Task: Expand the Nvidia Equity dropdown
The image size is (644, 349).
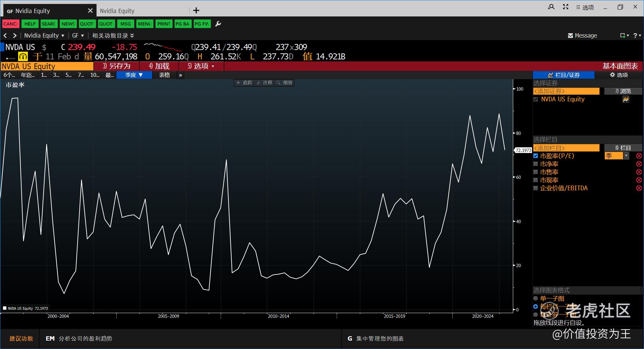Action: pyautogui.click(x=44, y=36)
